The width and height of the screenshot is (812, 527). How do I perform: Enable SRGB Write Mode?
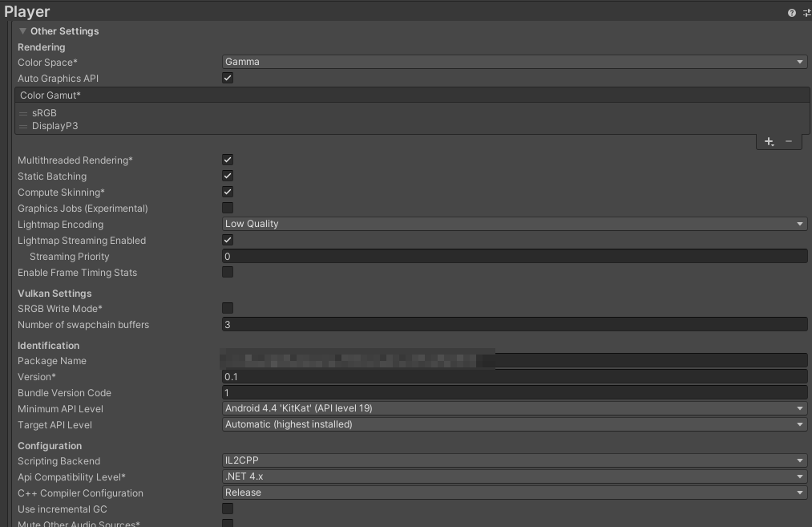click(x=228, y=308)
